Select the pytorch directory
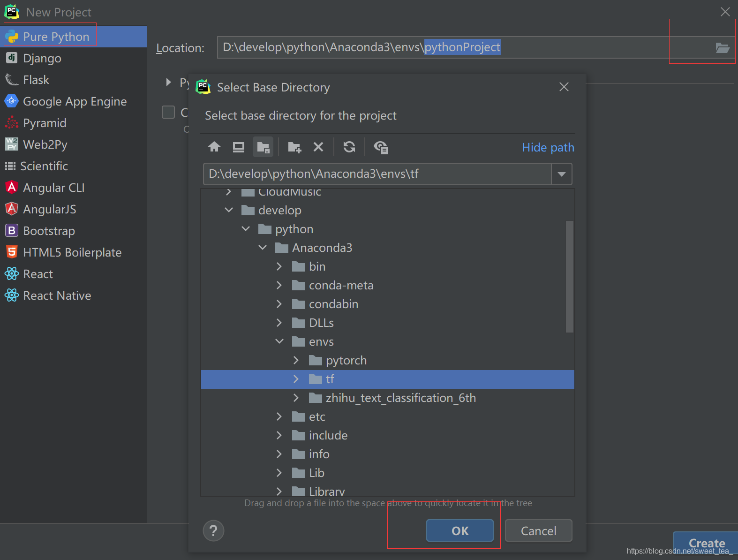Viewport: 738px width, 560px height. pyautogui.click(x=346, y=360)
